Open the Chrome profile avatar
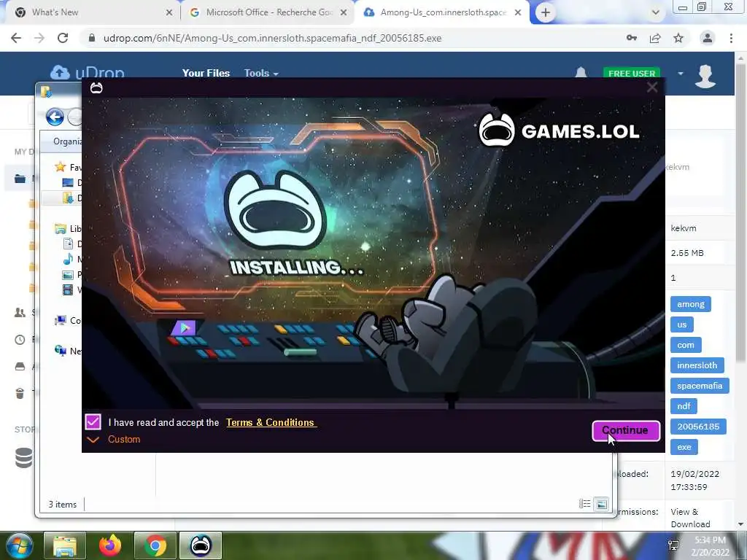Screen dimensions: 747x560 pos(708,38)
